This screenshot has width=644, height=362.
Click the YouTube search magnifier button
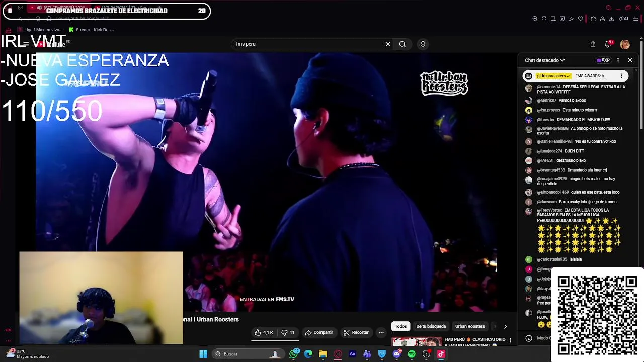click(403, 44)
